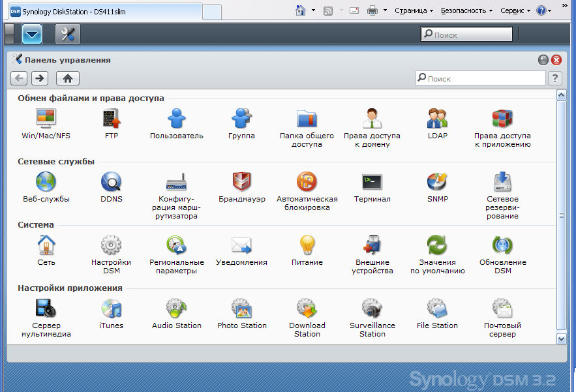Expand the browser toolbar overflow chevron
This screenshot has width=576, height=392.
pyautogui.click(x=565, y=5)
